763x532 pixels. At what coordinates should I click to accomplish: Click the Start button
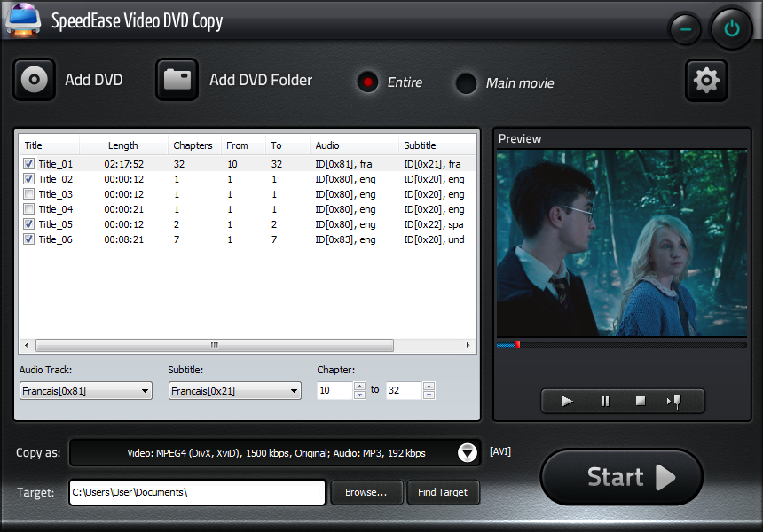pos(621,476)
